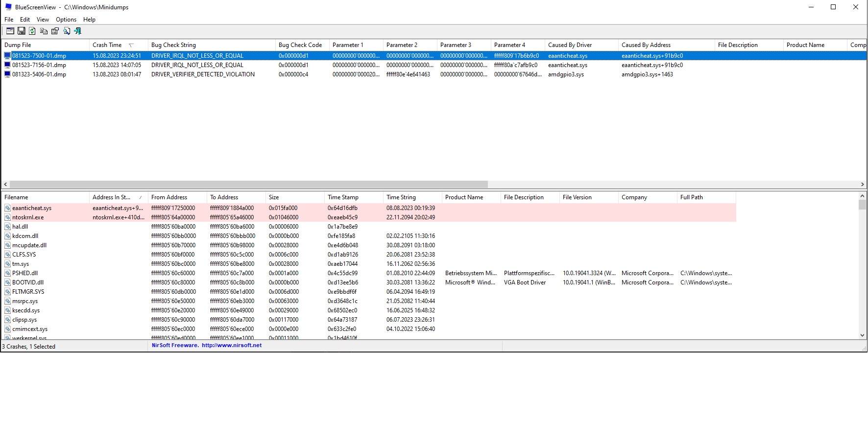Viewport: 868px width, 423px height.
Task: Click size value 0x015fa000
Action: click(x=283, y=208)
